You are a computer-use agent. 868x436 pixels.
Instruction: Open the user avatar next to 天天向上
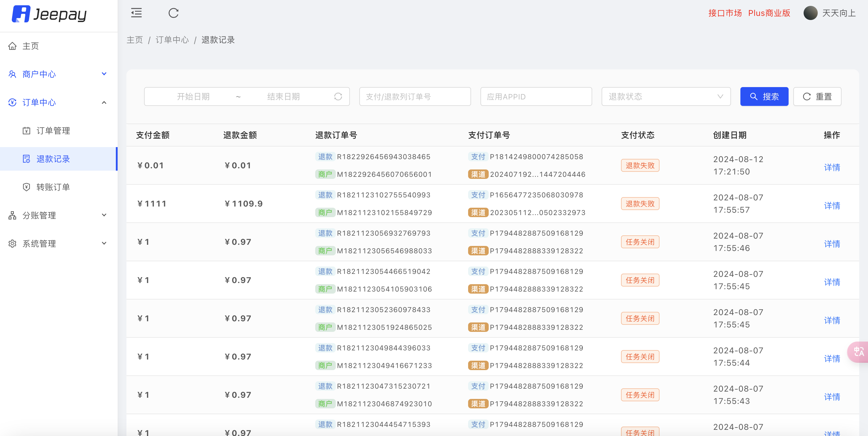click(810, 13)
